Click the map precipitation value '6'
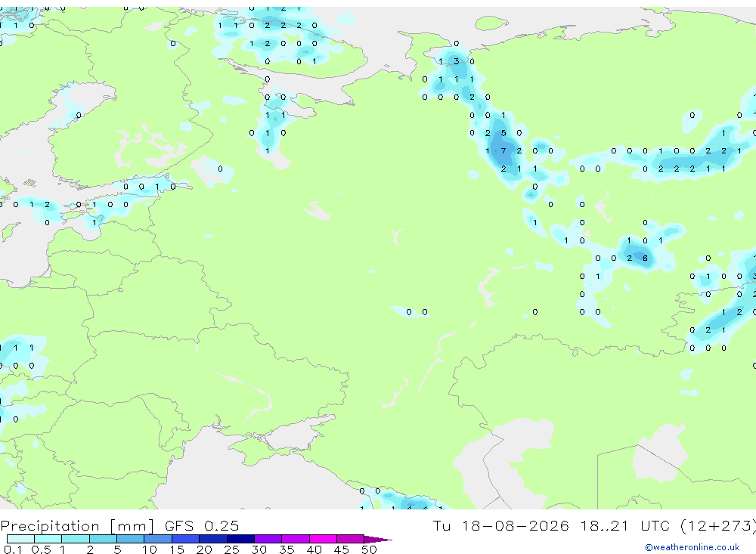The height and width of the screenshot is (554, 756). point(645,258)
